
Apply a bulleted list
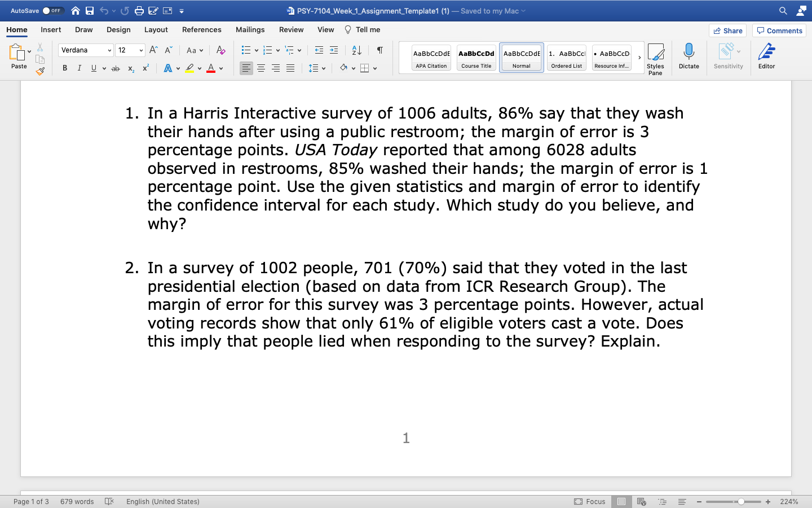tap(245, 50)
